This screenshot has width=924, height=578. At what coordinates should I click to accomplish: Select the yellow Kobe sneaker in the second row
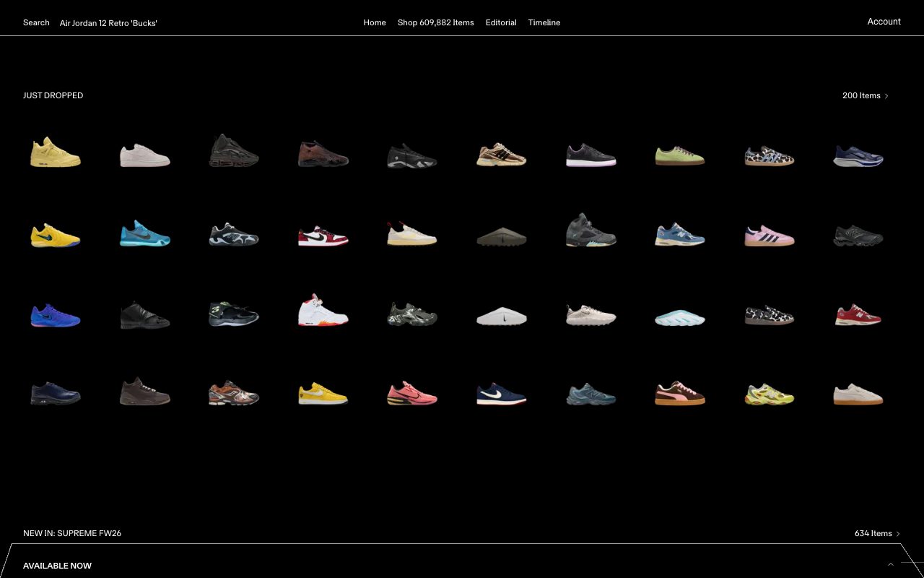pyautogui.click(x=56, y=236)
